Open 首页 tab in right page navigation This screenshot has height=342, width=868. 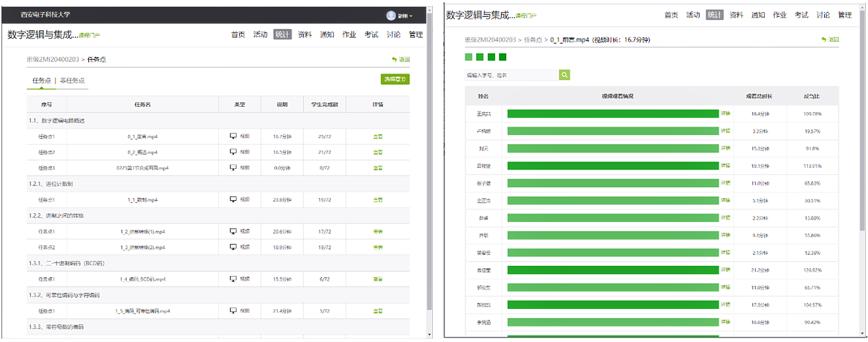(x=671, y=15)
